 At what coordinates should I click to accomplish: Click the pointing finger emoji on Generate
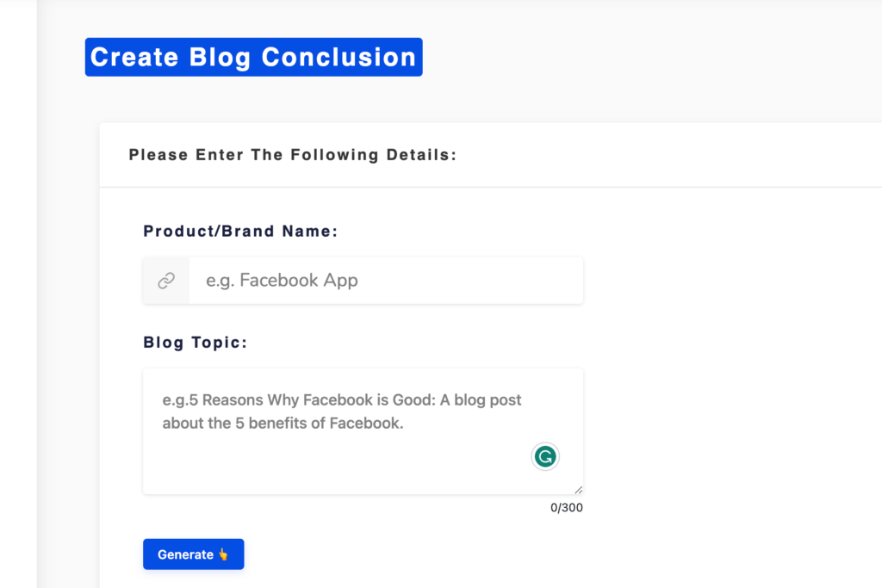point(221,554)
